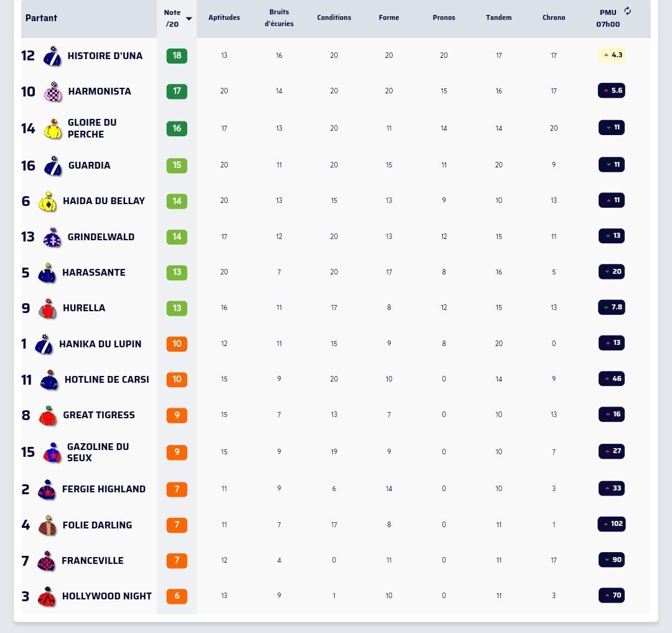
Task: Click Histoire d'Una jockey silk icon
Action: [x=52, y=56]
